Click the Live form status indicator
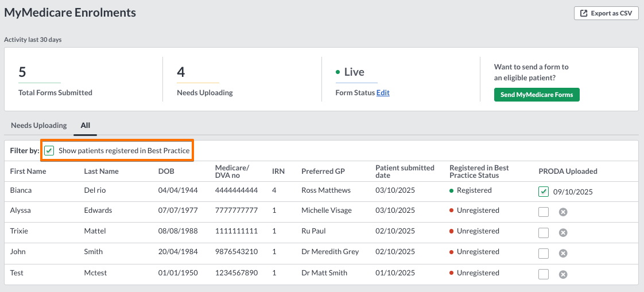 pos(350,72)
